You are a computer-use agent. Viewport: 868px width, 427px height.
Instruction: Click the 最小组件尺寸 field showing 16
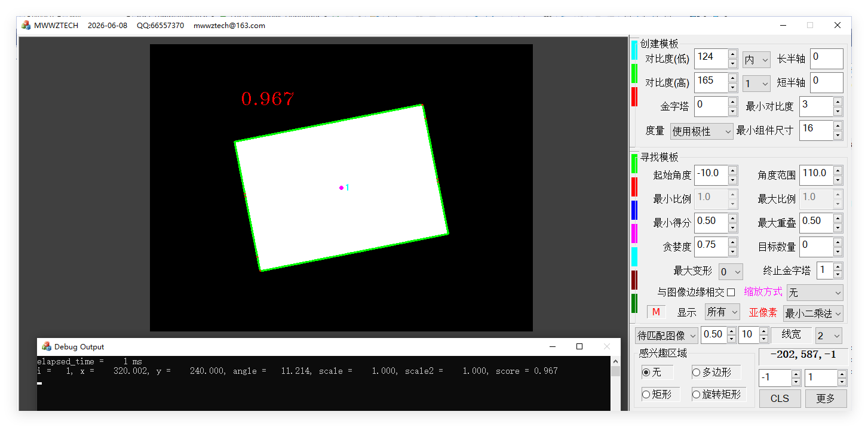pos(816,130)
